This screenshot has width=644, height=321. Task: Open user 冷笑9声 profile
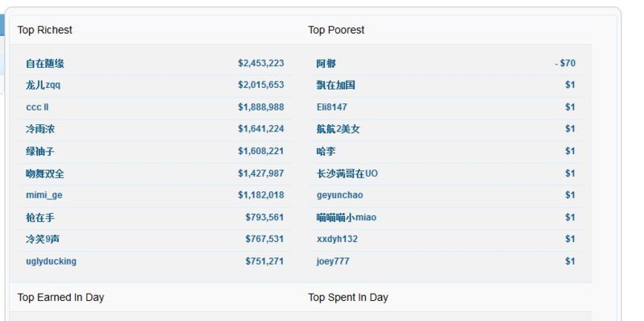[x=43, y=239]
